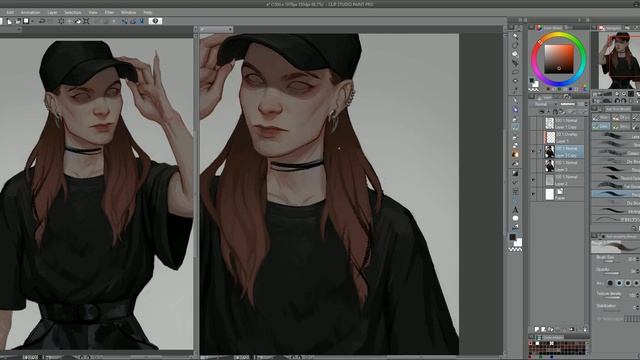
Task: Choose the third anti-aliasing option circle
Action: point(628,283)
